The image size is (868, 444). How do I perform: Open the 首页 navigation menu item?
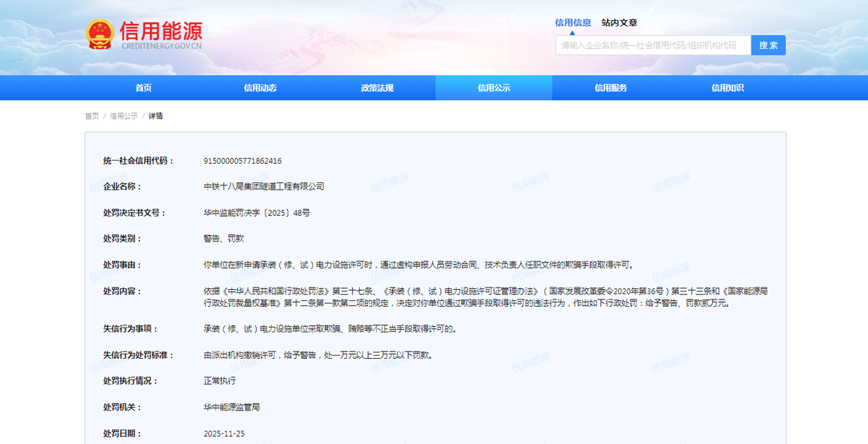tap(143, 88)
